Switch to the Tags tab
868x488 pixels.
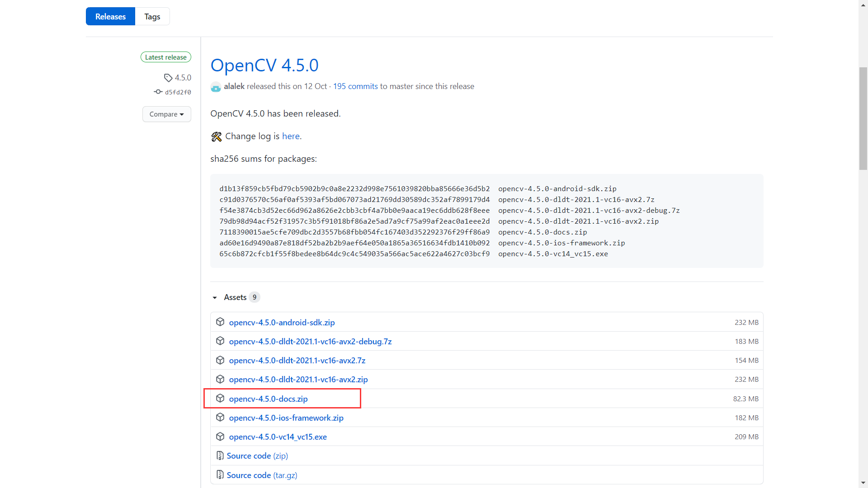coord(152,17)
